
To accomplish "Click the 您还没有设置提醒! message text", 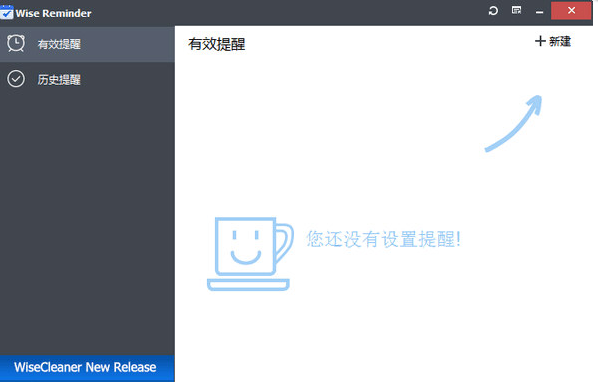I will pyautogui.click(x=384, y=239).
